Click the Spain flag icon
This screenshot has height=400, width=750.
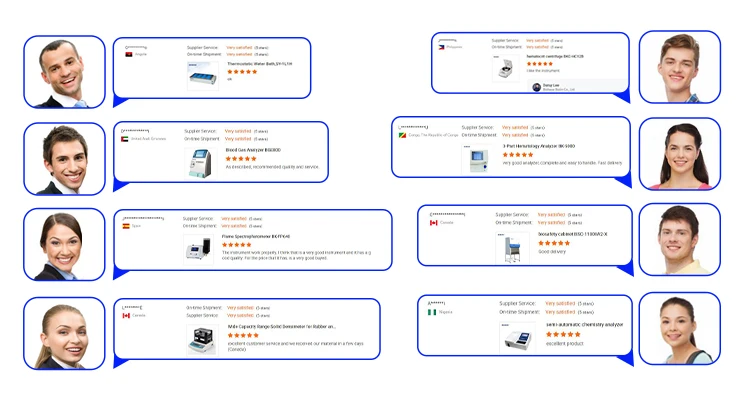click(127, 227)
